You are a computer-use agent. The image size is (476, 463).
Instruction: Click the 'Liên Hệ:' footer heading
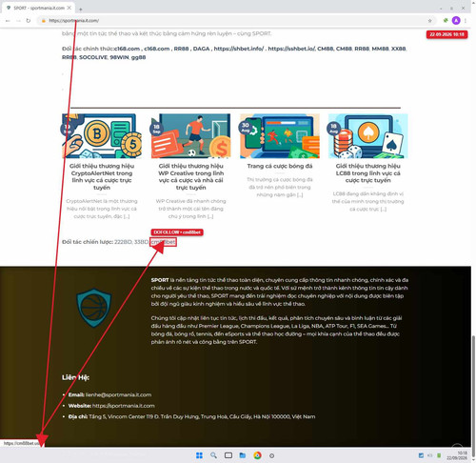point(75,377)
